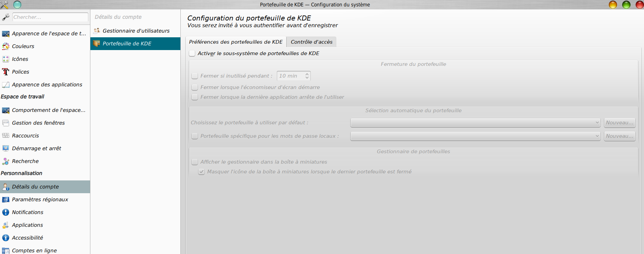Open Gestionnaire d'utilisateurs module
Viewport: 644px width, 254px height.
[135, 31]
